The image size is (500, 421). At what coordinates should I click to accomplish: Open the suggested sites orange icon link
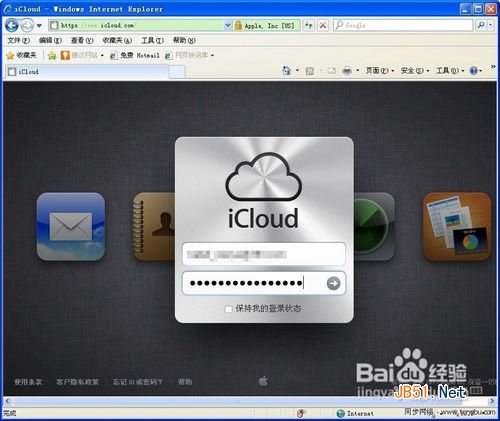pyautogui.click(x=82, y=55)
